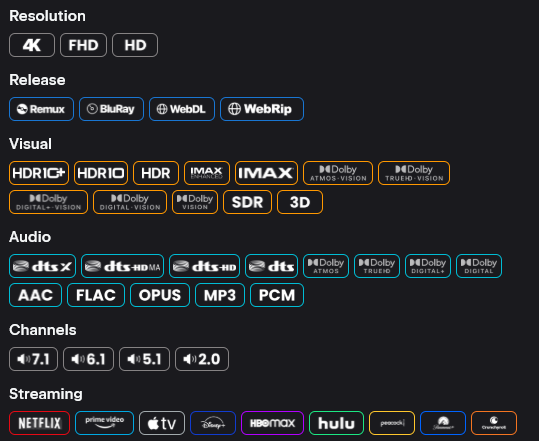
Task: Choose the plain HDR badge
Action: (x=156, y=173)
